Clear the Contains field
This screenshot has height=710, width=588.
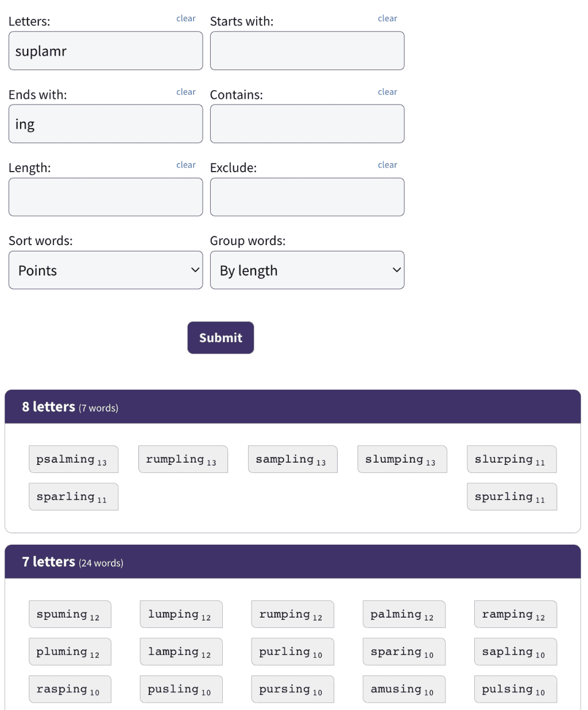[x=387, y=92]
